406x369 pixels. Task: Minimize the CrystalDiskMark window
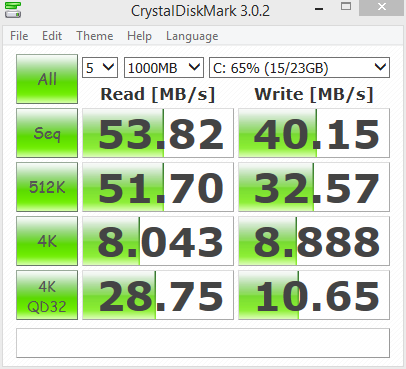(x=319, y=8)
